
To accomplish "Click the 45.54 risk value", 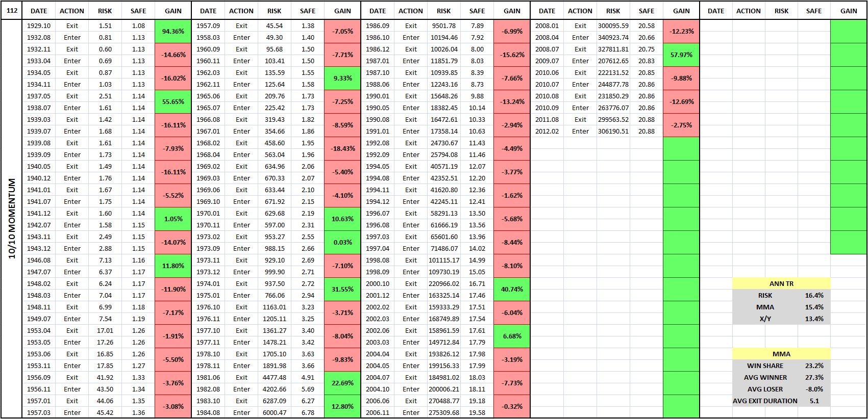I will [x=275, y=25].
